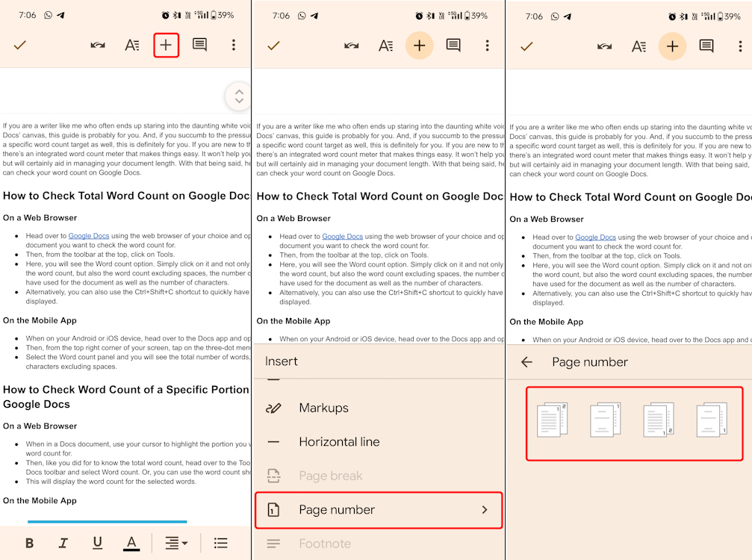The width and height of the screenshot is (752, 560).
Task: Open the Insert menu using the plus icon
Action: [166, 45]
